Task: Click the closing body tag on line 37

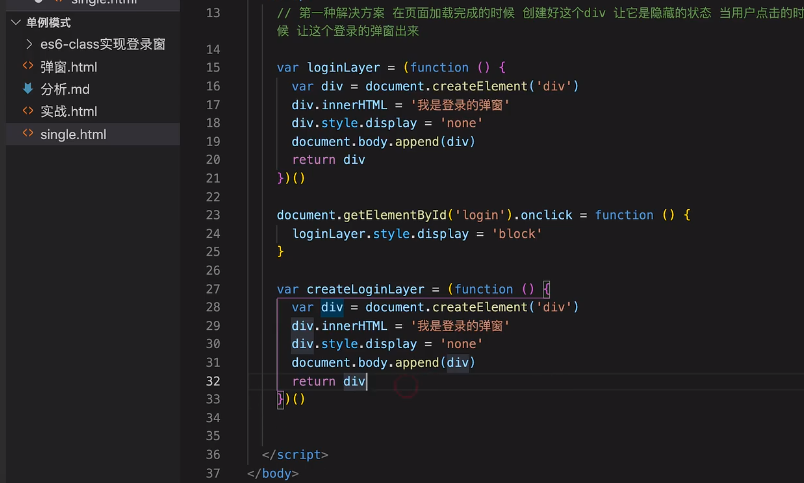Action: (273, 473)
